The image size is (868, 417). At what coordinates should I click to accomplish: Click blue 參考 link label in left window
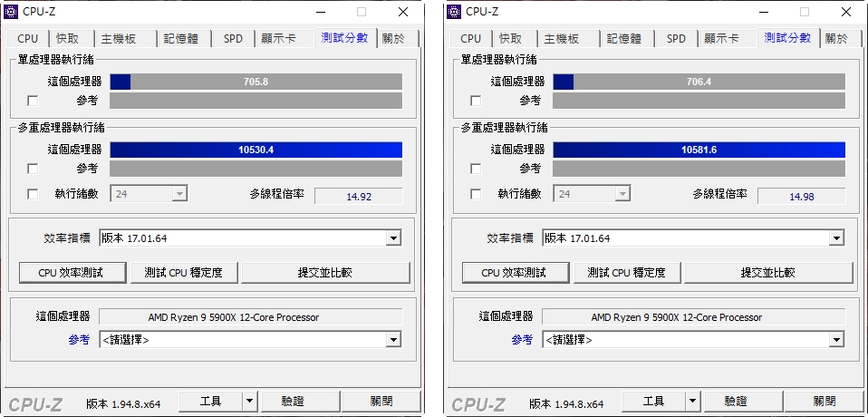(79, 339)
